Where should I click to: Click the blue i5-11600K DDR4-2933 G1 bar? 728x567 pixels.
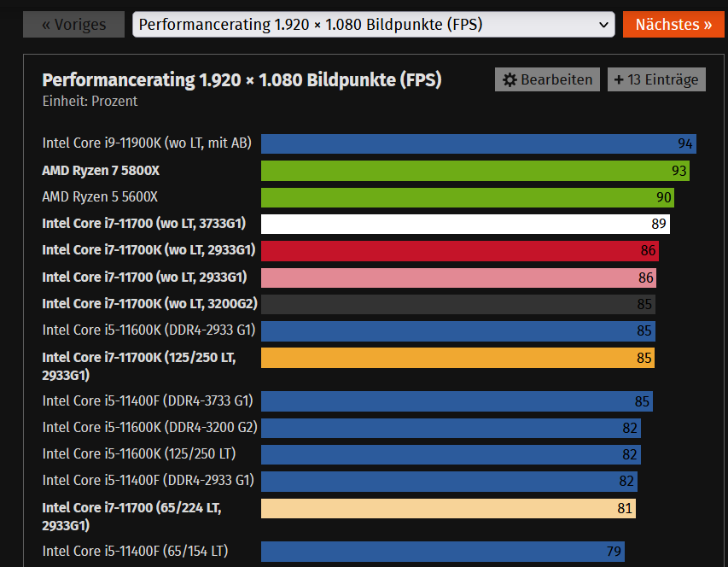click(x=458, y=331)
